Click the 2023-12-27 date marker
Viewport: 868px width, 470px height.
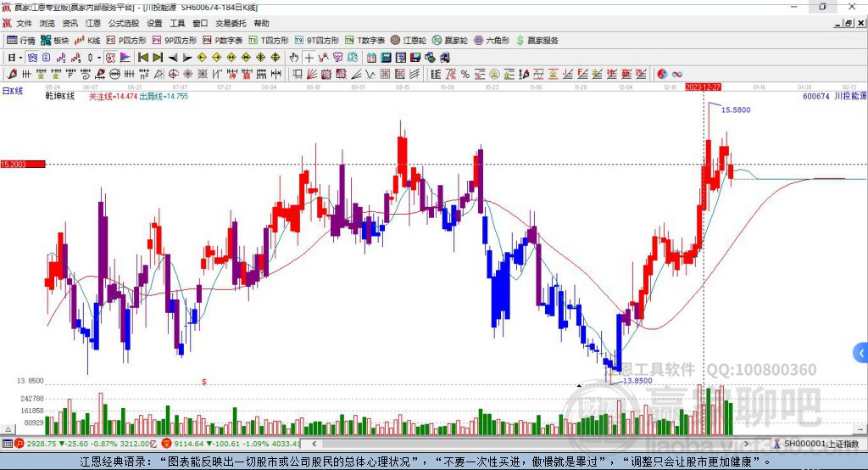(703, 87)
